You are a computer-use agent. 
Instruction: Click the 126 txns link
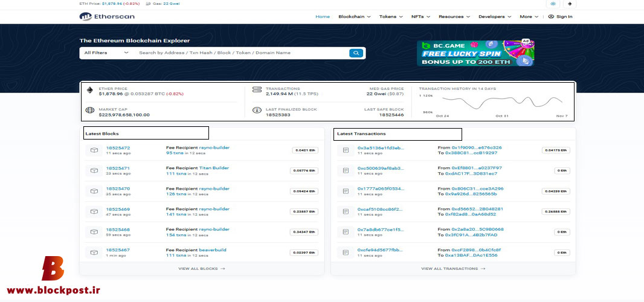[176, 194]
